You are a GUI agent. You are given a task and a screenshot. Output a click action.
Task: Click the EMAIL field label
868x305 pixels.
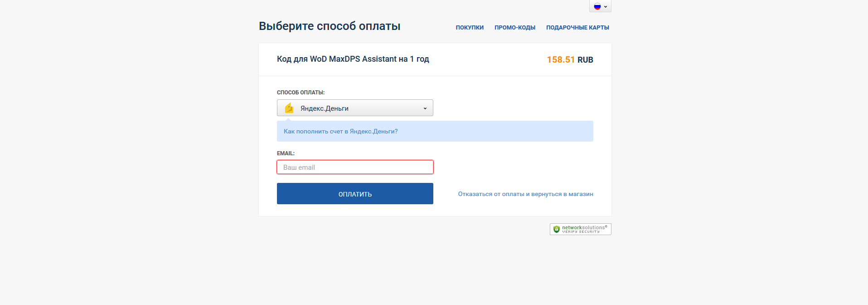tap(286, 153)
